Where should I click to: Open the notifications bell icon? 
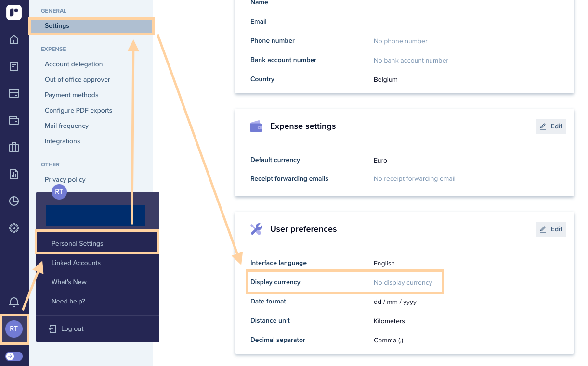click(x=14, y=302)
